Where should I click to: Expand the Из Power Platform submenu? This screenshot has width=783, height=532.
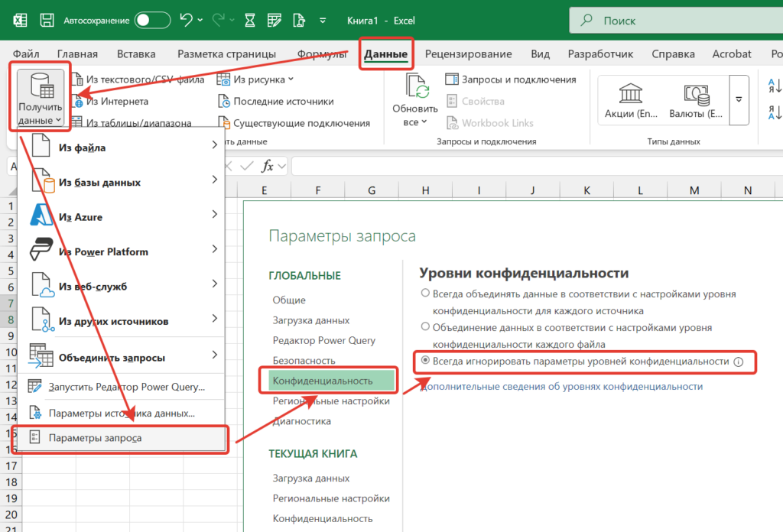[x=215, y=249]
